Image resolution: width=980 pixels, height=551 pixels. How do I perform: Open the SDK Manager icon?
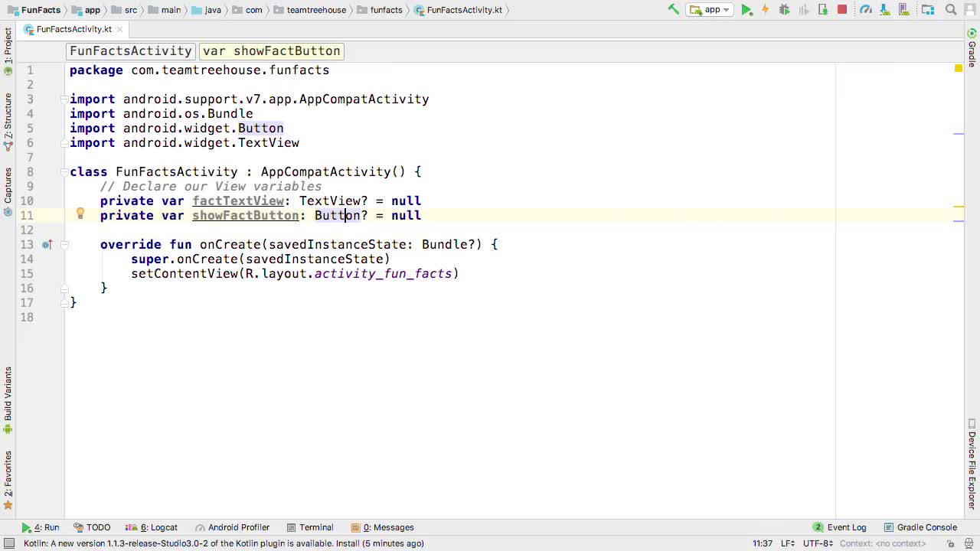tap(884, 9)
